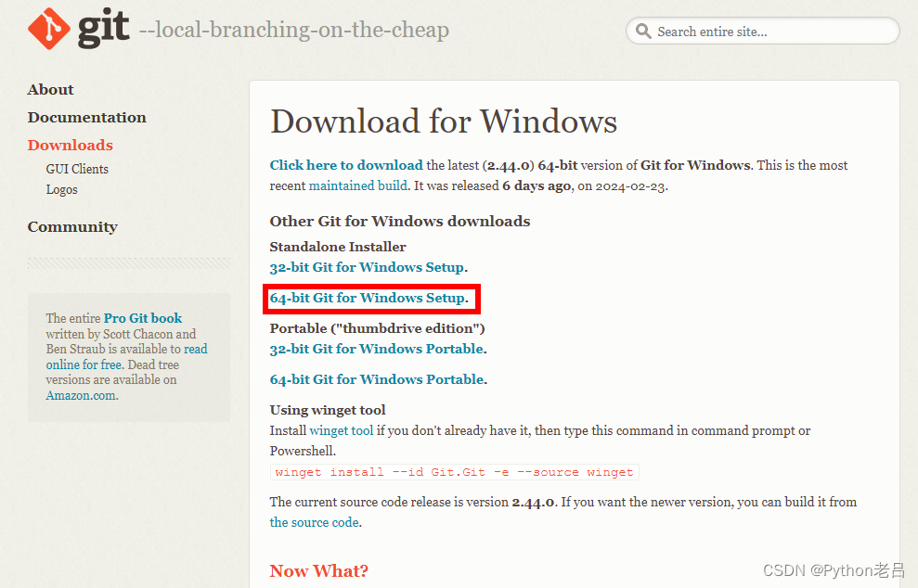The width and height of the screenshot is (918, 588).
Task: Click the 'git' wordmark text in header
Action: coord(104,28)
